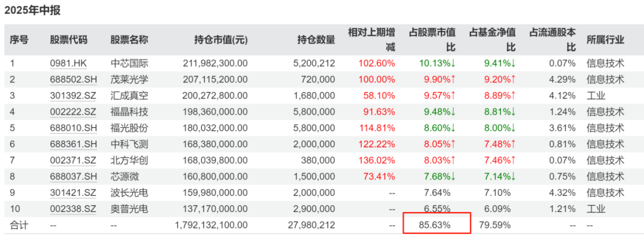Image resolution: width=644 pixels, height=240 pixels.
Task: Open stock code link 002371.SZ
Action: coord(73,161)
